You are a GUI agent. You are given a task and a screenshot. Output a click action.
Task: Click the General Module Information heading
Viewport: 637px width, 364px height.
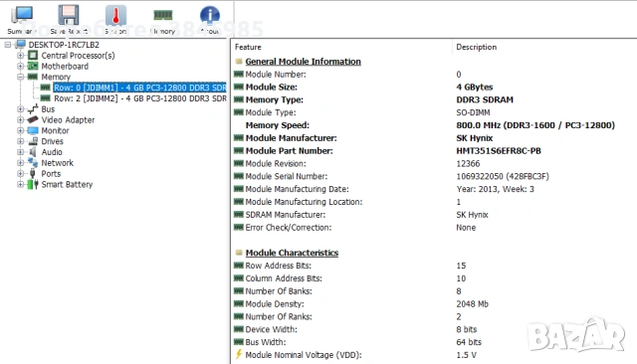pyautogui.click(x=303, y=62)
